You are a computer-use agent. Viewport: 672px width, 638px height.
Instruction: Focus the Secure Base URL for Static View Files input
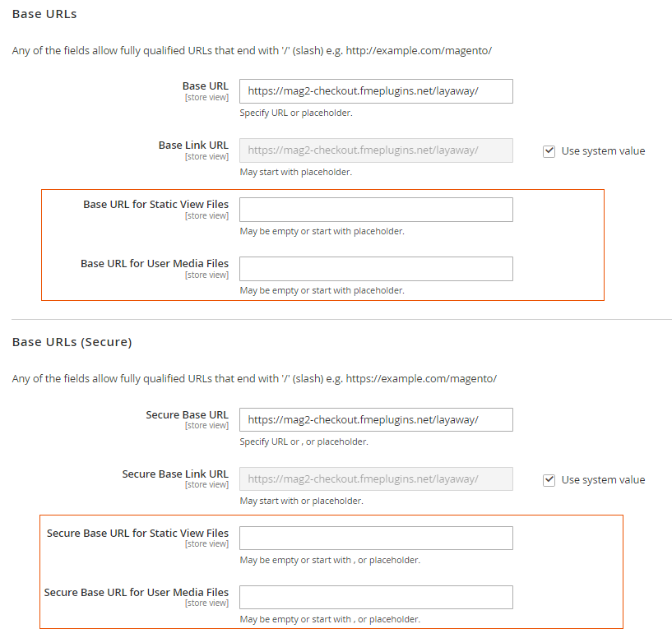click(x=376, y=539)
